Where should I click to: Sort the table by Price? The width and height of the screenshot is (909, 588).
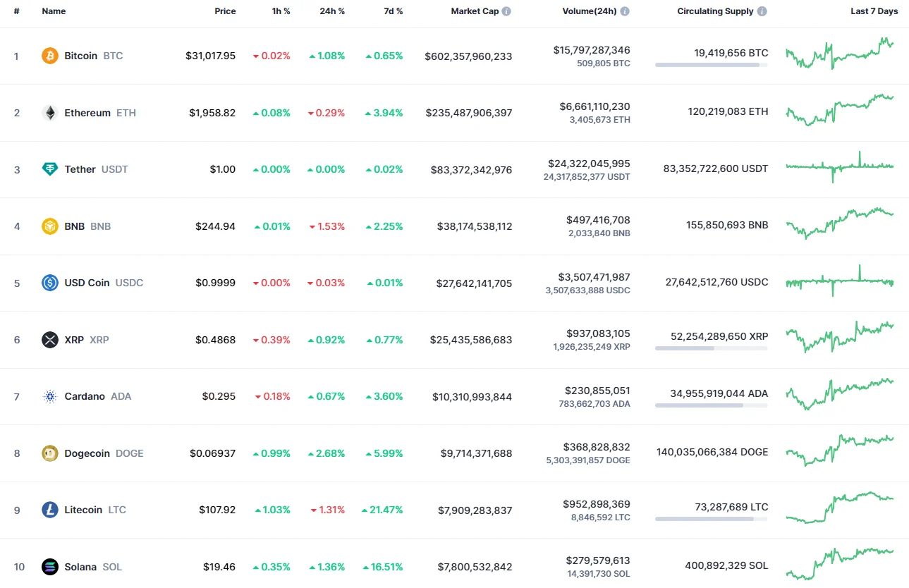[x=225, y=11]
